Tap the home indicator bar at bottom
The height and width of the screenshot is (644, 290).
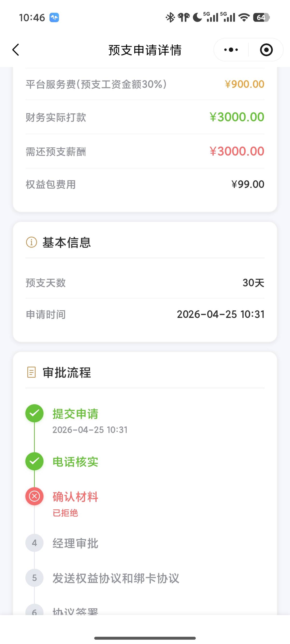[x=145, y=638]
